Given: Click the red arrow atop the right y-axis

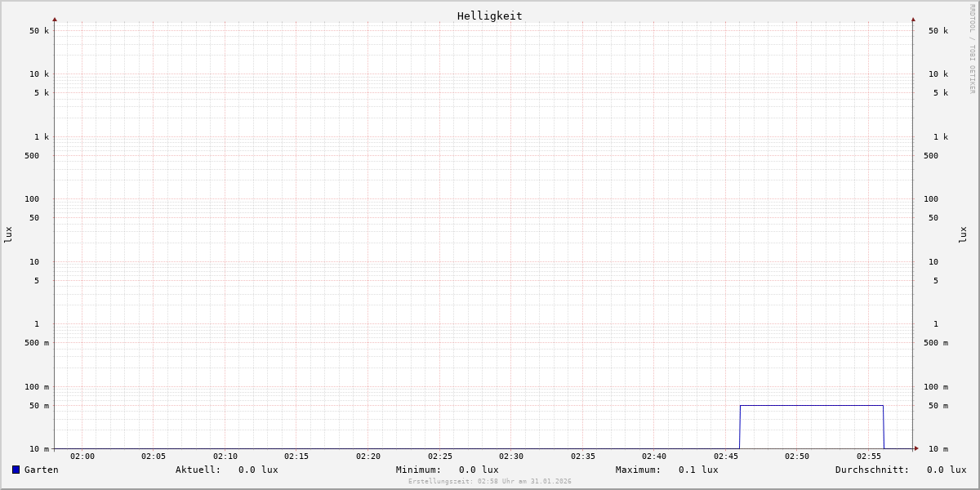Looking at the screenshot, I should click(913, 19).
